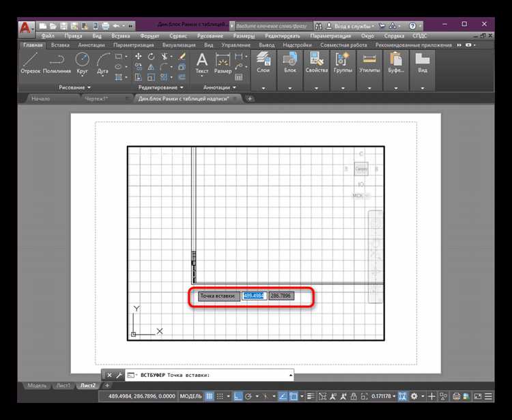Toggle clean screen icon in status bar
The height and width of the screenshot is (420, 512).
477,397
